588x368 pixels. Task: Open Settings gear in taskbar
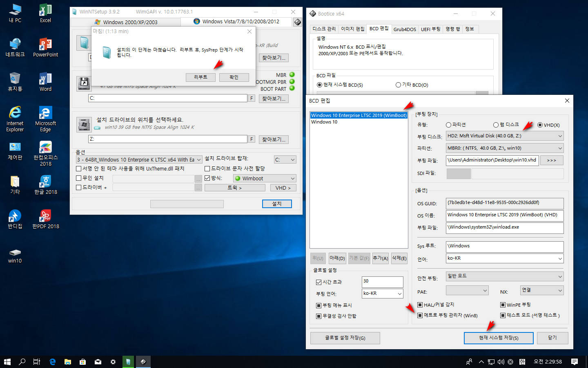(113, 361)
